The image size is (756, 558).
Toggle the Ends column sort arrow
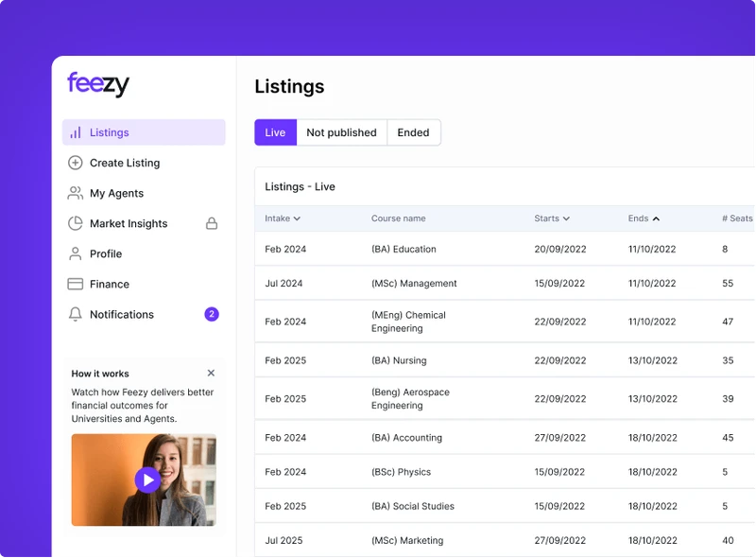(656, 218)
